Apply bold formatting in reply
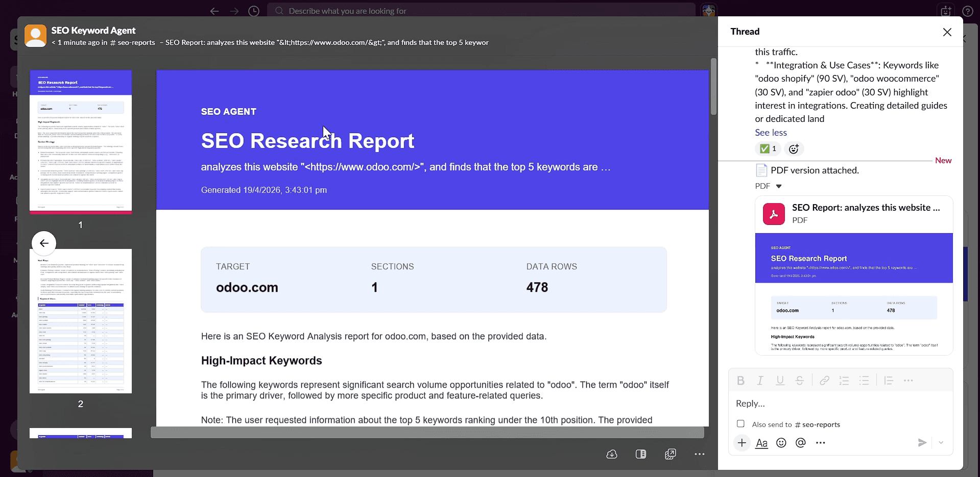This screenshot has width=980, height=477. coord(740,381)
